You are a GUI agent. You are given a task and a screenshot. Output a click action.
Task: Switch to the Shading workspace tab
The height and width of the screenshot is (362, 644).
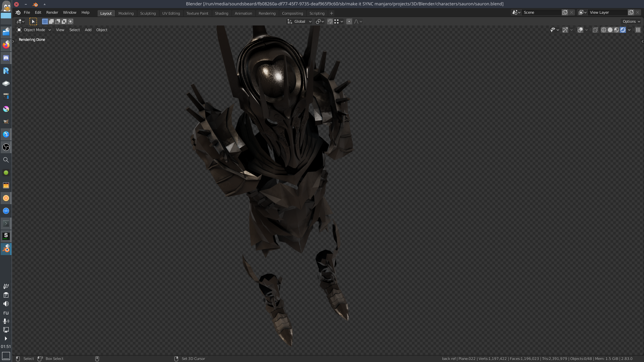pos(221,13)
